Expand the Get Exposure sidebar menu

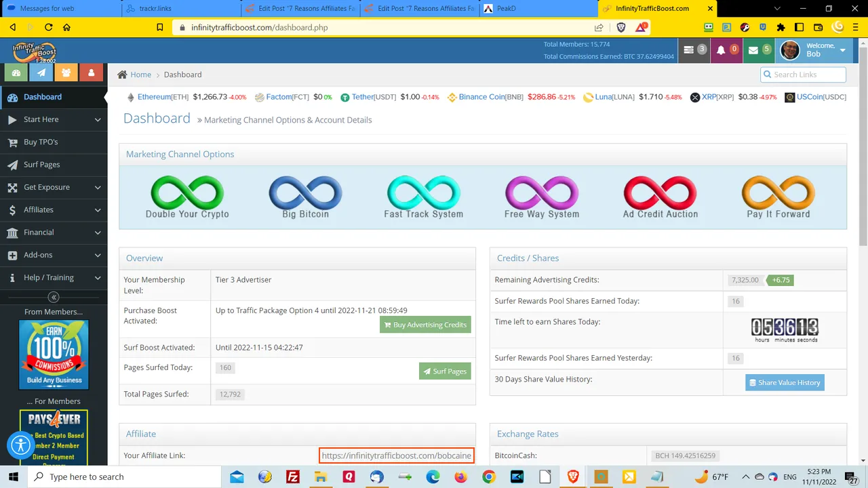point(54,187)
